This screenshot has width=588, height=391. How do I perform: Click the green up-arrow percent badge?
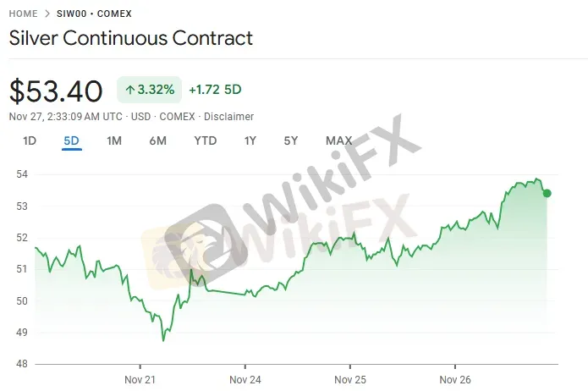click(x=150, y=89)
